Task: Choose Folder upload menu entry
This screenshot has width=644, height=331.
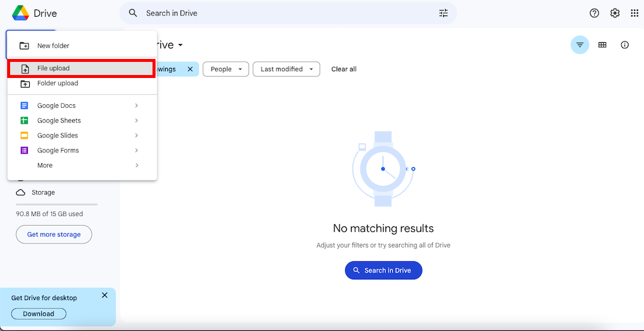Action: [x=82, y=83]
